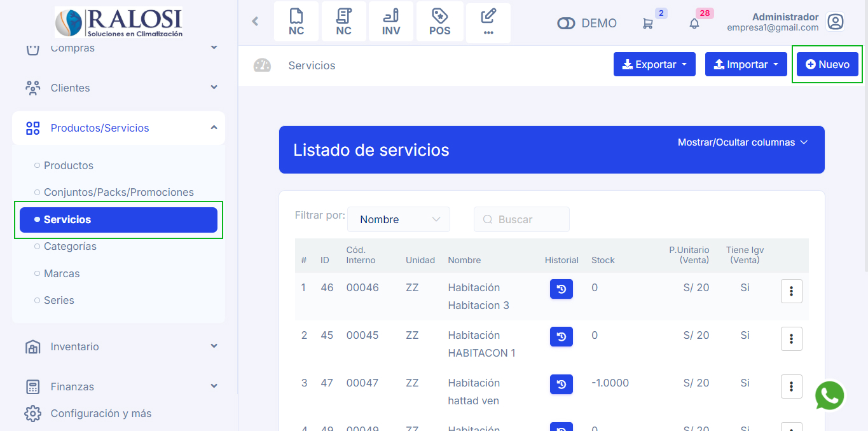Collapse the sidebar with left chevron

[255, 22]
